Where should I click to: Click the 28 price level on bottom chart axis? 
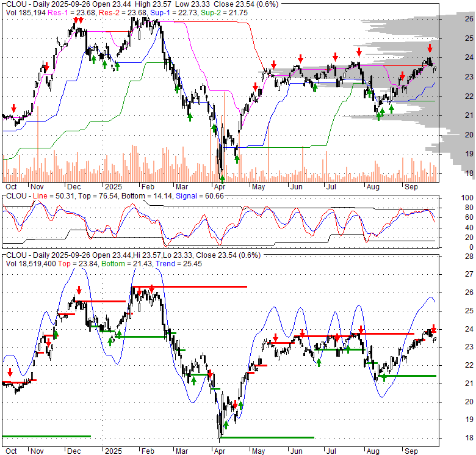469,257
